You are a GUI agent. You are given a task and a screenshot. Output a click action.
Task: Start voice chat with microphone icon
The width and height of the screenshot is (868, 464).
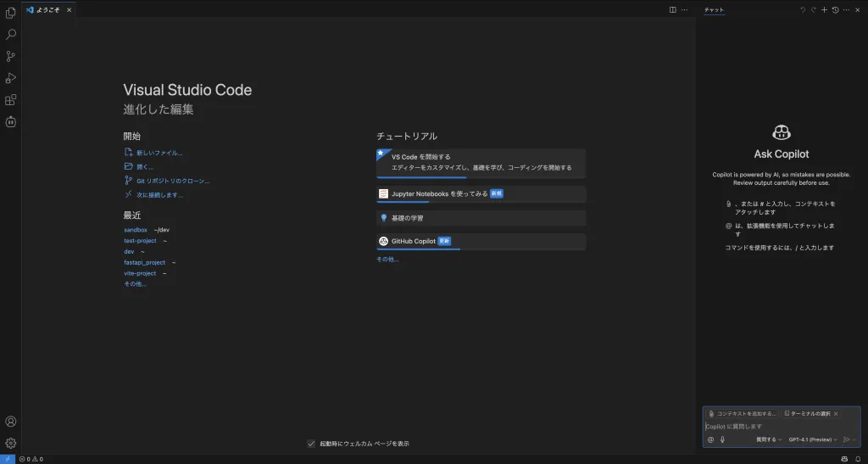click(722, 439)
